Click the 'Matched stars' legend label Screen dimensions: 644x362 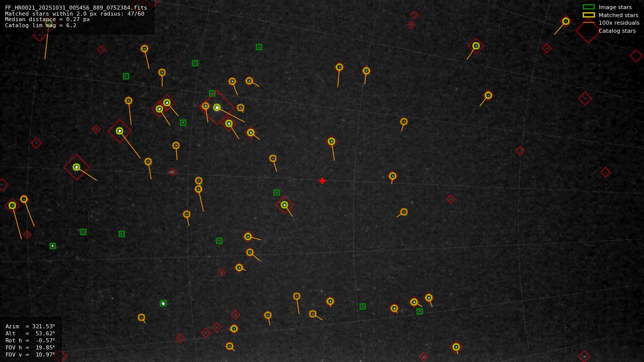[618, 15]
